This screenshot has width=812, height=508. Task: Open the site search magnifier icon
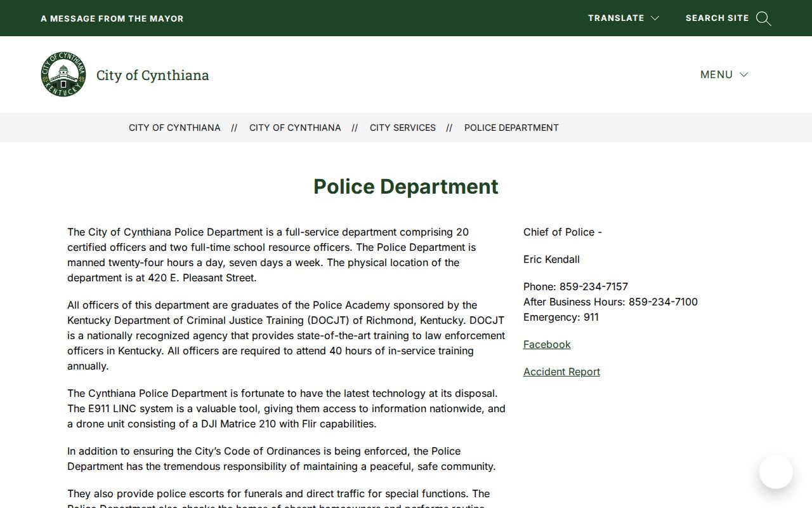coord(764,18)
